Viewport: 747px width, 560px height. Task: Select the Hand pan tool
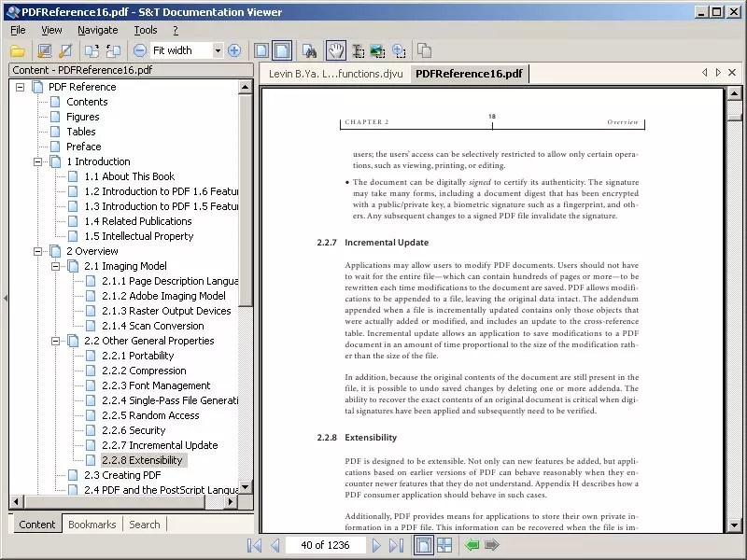coord(336,50)
